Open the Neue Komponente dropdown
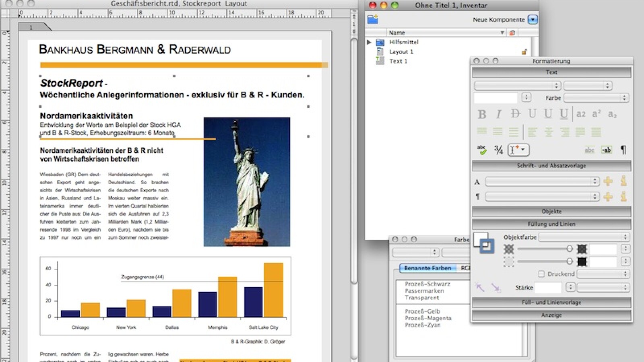The image size is (644, 362). (x=533, y=20)
